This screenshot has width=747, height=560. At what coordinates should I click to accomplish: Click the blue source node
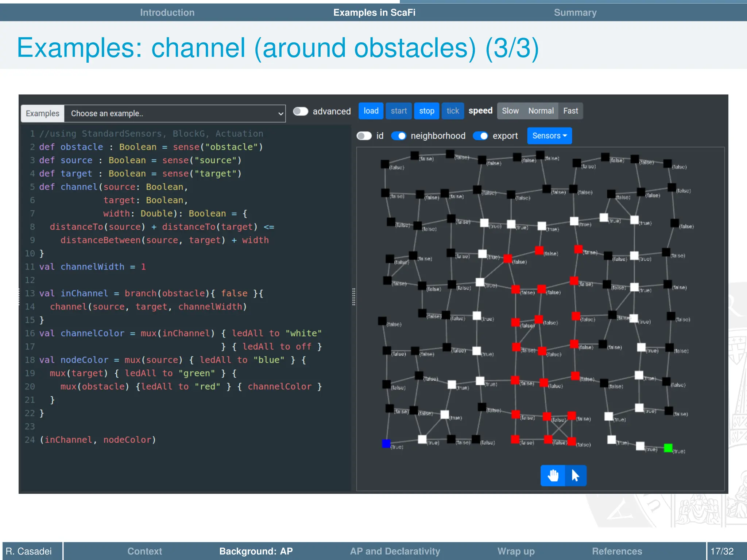386,443
